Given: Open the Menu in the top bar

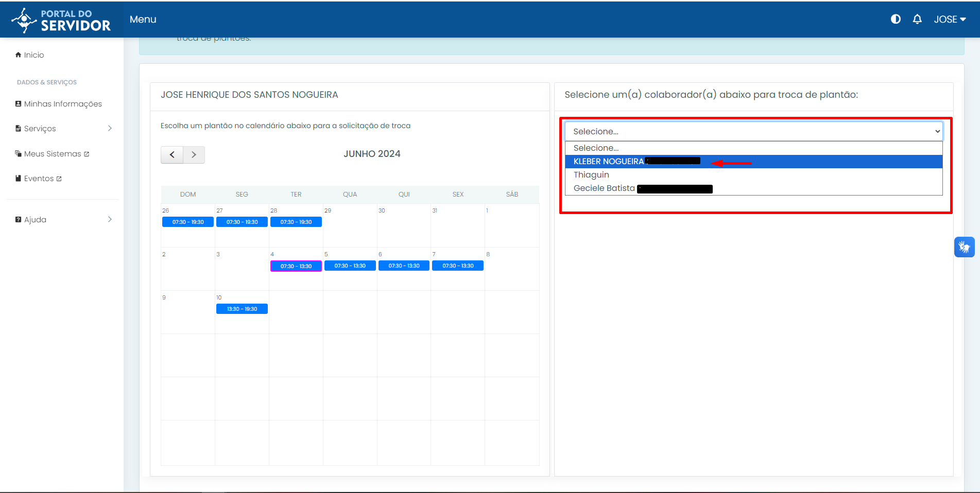Looking at the screenshot, I should 143,19.
